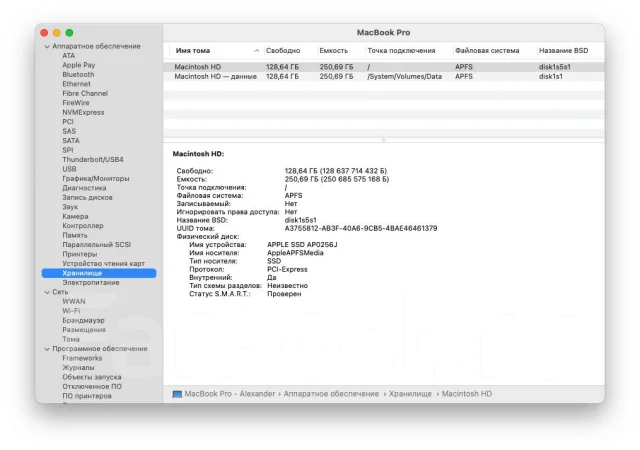640x450 pixels.
Task: Open Fibre Channel entry
Action: pos(85,93)
